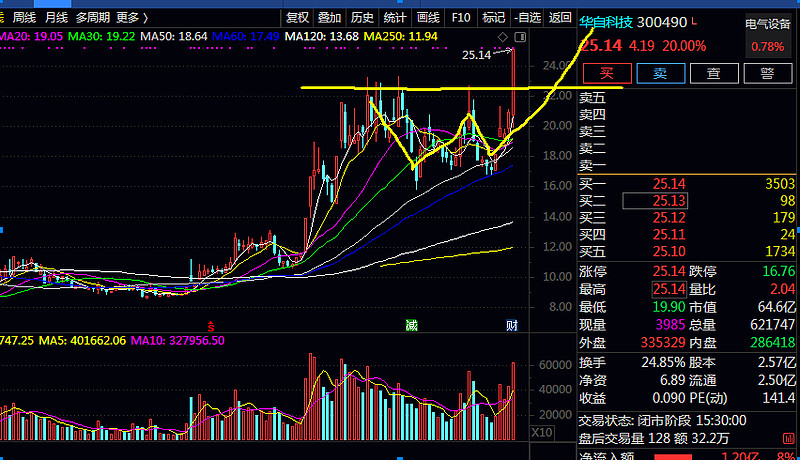800x460 pixels.
Task: Click the 买二 bid price 25.13
Action: 669,201
